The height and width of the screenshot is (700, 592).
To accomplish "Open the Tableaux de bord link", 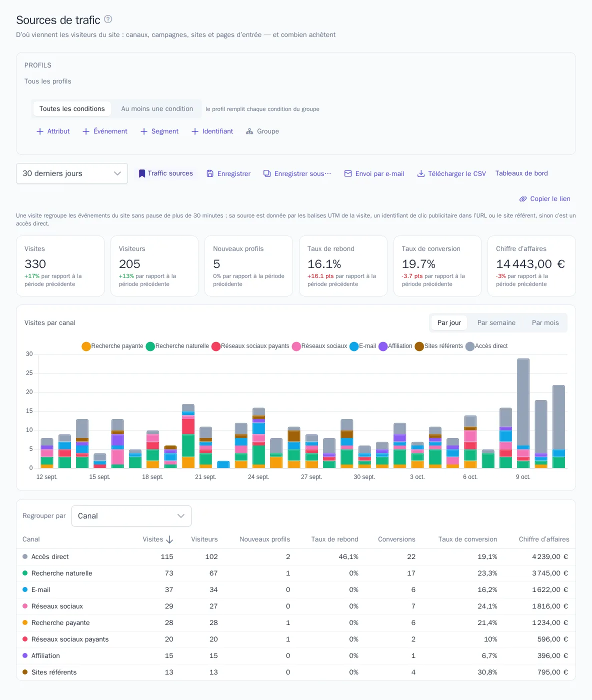I will coord(521,173).
